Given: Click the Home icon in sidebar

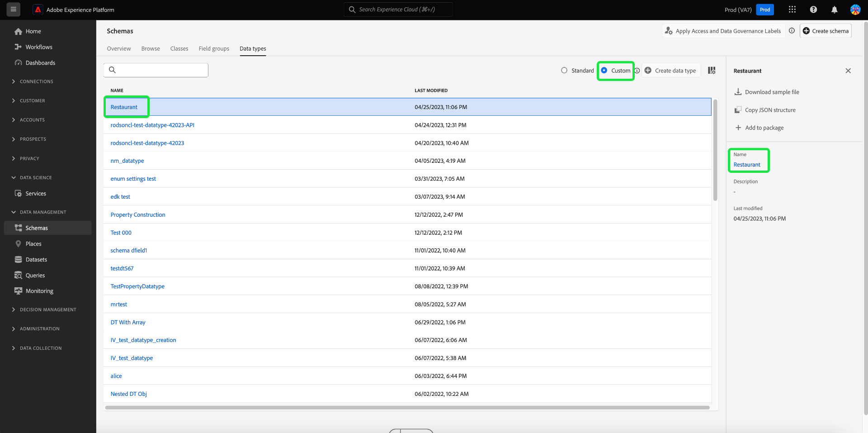Looking at the screenshot, I should [x=18, y=31].
